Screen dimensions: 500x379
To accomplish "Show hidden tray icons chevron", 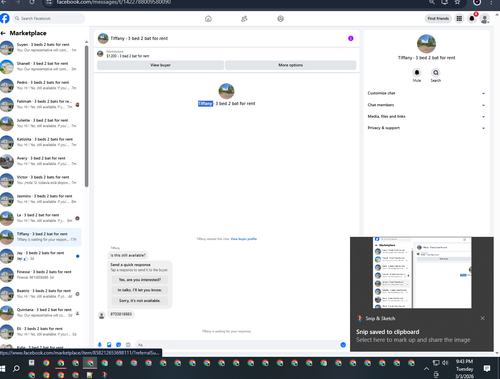I will 426,368.
